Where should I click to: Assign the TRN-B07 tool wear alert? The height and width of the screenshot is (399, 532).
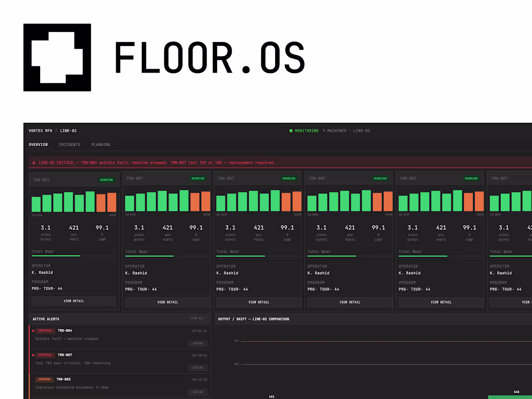[198, 368]
